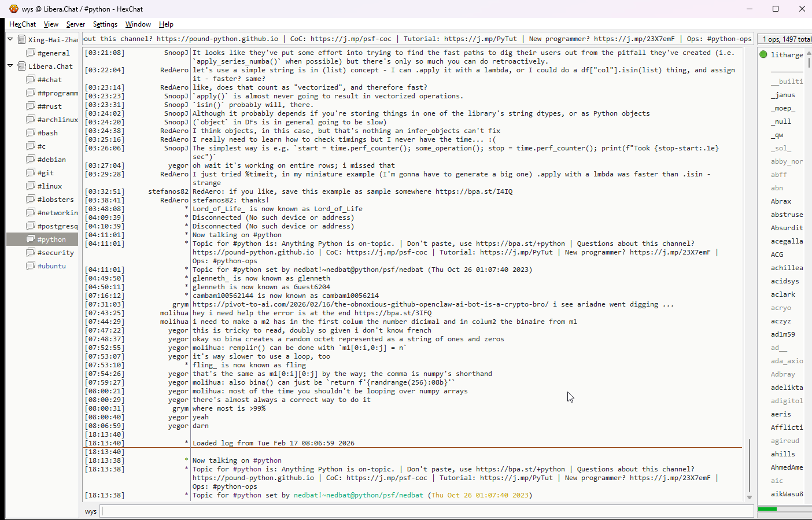Select user acryo in the user list
This screenshot has width=812, height=520.
click(x=781, y=308)
